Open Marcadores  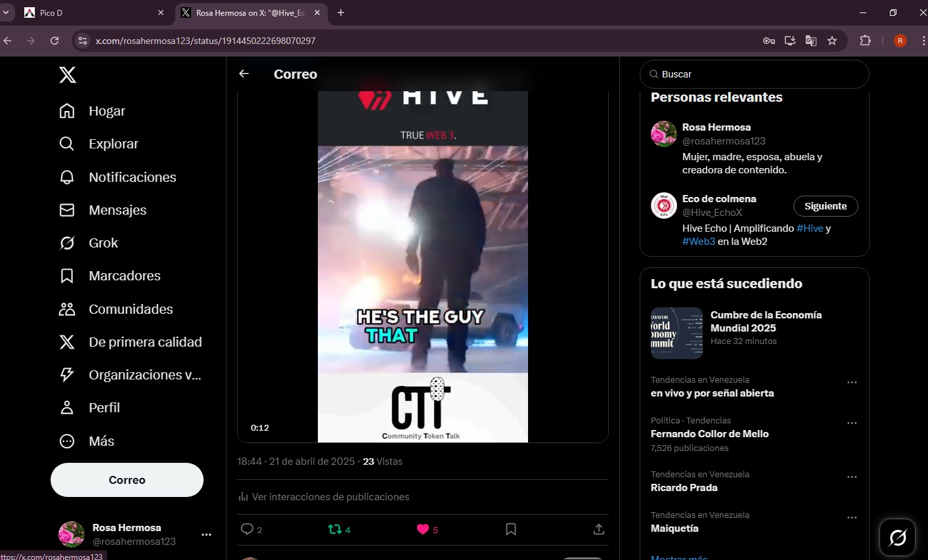click(x=110, y=276)
